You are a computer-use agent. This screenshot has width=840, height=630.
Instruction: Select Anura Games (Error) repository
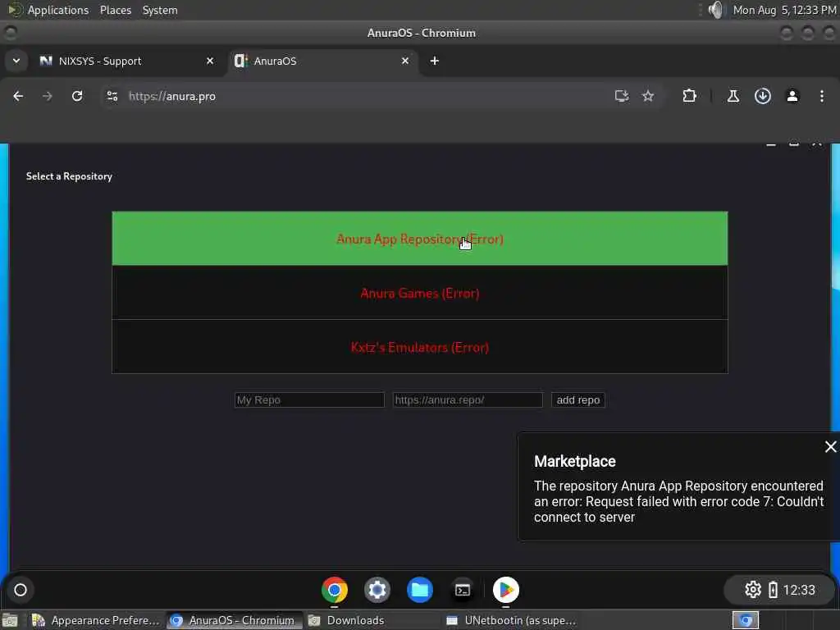(420, 293)
